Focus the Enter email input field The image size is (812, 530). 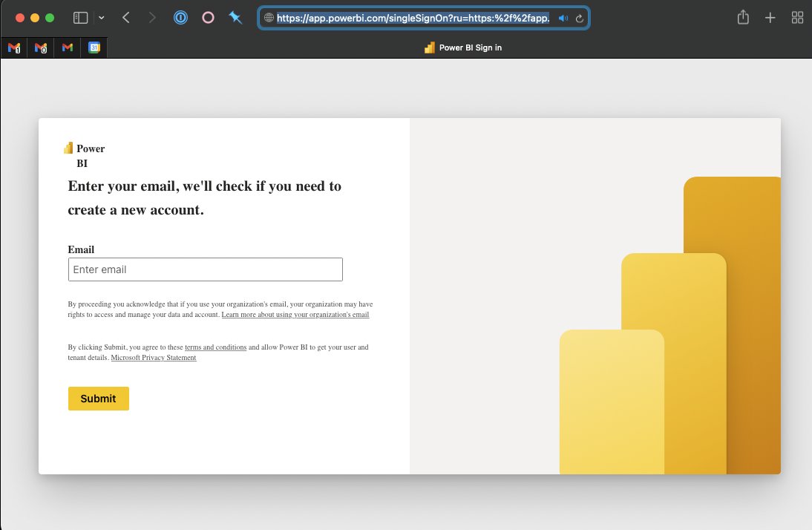click(205, 269)
